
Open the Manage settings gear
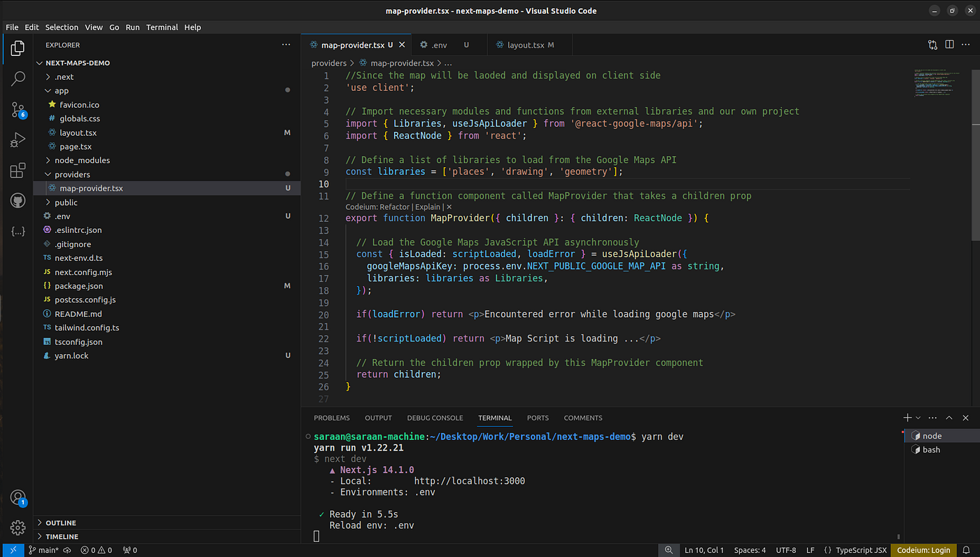pyautogui.click(x=18, y=528)
